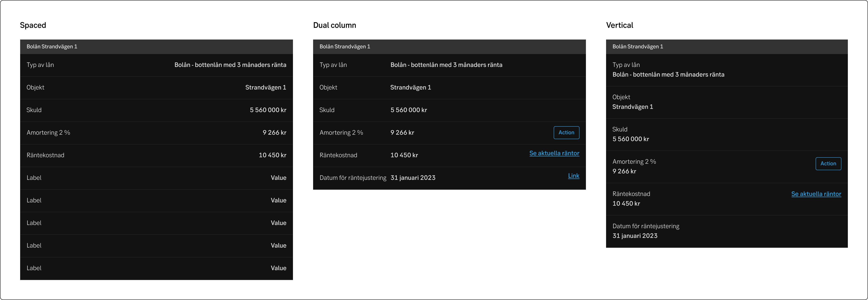Click the Action button in the rightmost card
868x300 pixels.
point(828,163)
